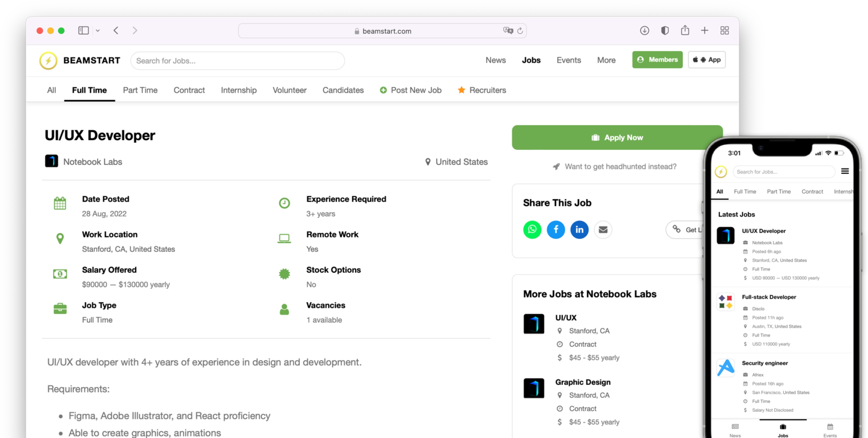Share this job via the email icon
The width and height of the screenshot is (868, 438).
603,230
